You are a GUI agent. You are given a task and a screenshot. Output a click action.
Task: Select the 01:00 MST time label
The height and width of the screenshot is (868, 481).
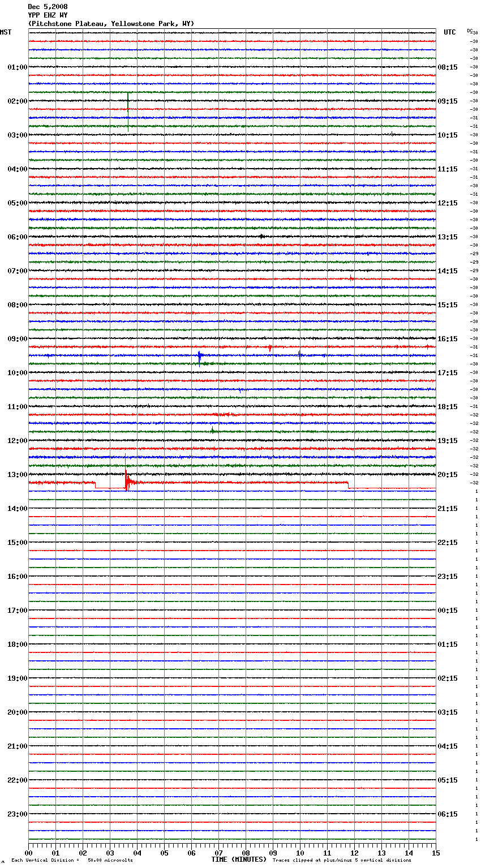click(18, 67)
